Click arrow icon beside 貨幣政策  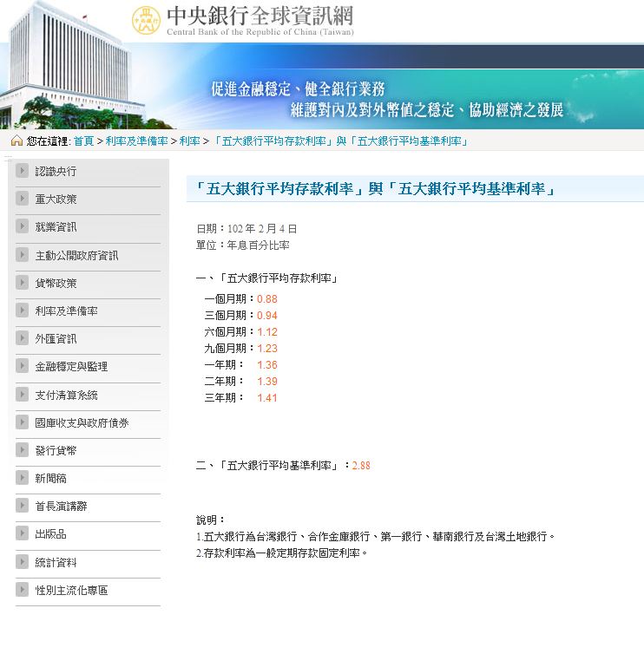point(22,283)
